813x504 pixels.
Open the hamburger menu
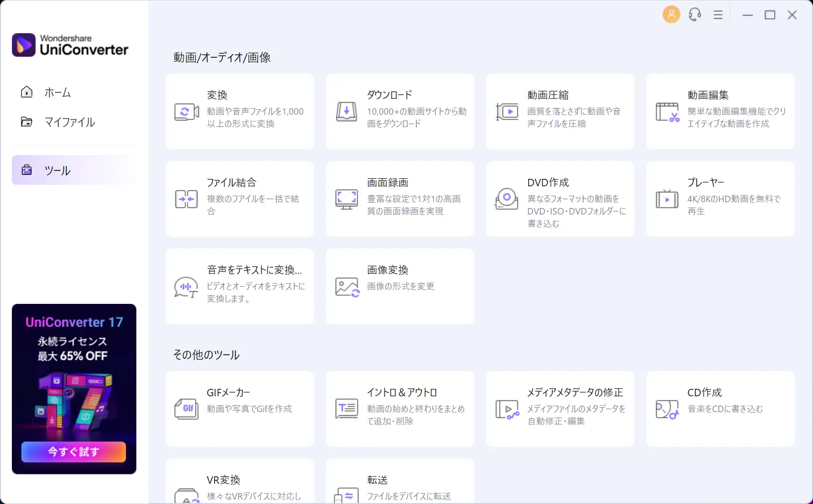718,14
